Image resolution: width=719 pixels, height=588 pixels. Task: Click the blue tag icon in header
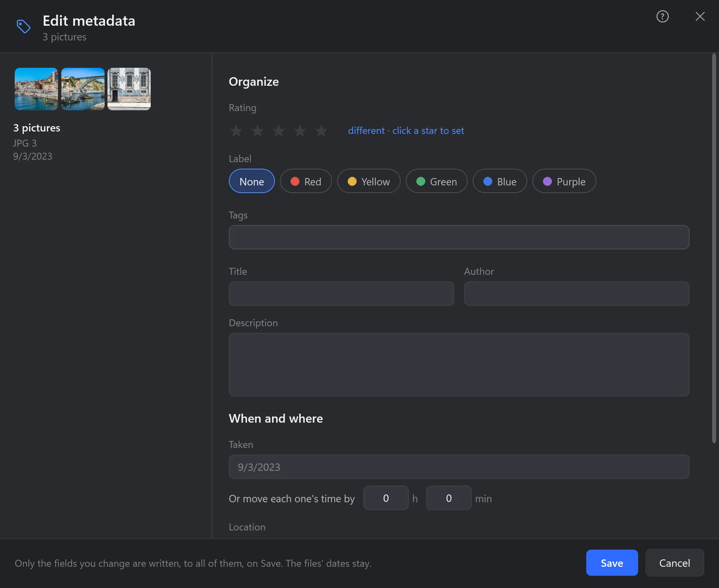pyautogui.click(x=23, y=27)
